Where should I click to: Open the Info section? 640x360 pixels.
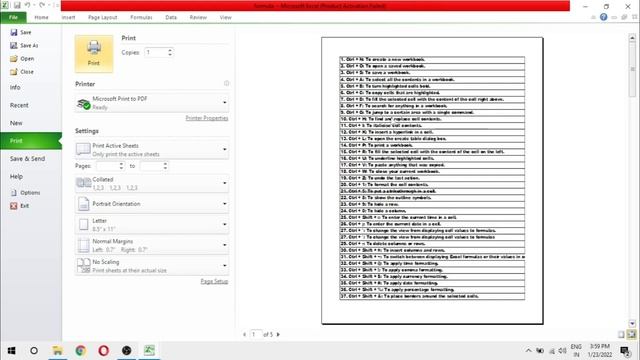[15, 87]
